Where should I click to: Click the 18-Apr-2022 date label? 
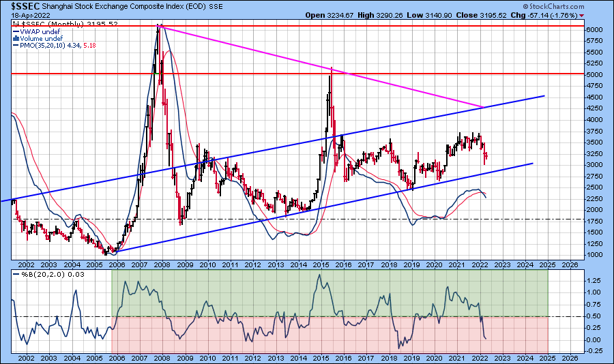click(27, 15)
